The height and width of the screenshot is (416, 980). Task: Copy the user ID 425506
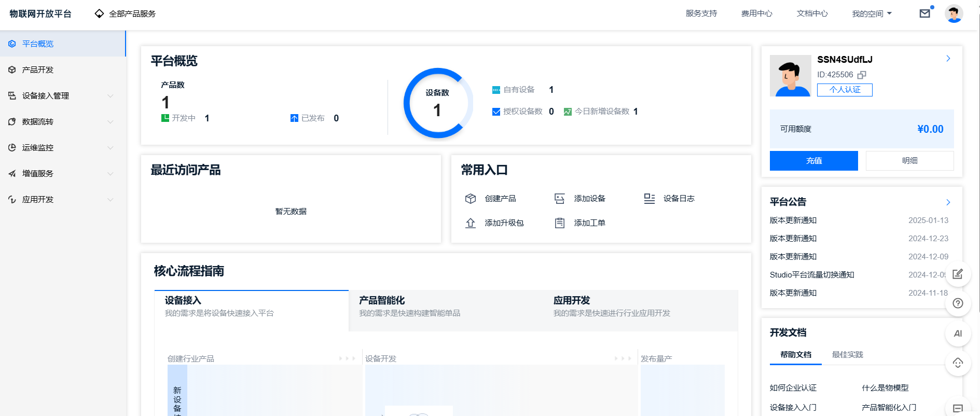point(862,75)
